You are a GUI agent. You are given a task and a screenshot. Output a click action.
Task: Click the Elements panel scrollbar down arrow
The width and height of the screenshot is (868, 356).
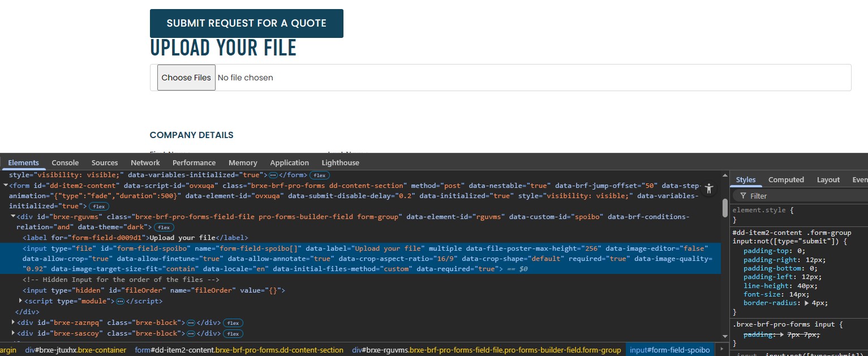725,337
